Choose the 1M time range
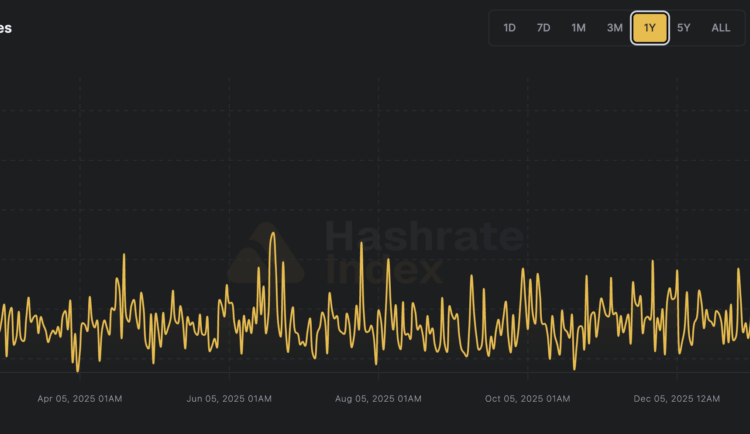Viewport: 750px width, 434px height. click(x=578, y=28)
